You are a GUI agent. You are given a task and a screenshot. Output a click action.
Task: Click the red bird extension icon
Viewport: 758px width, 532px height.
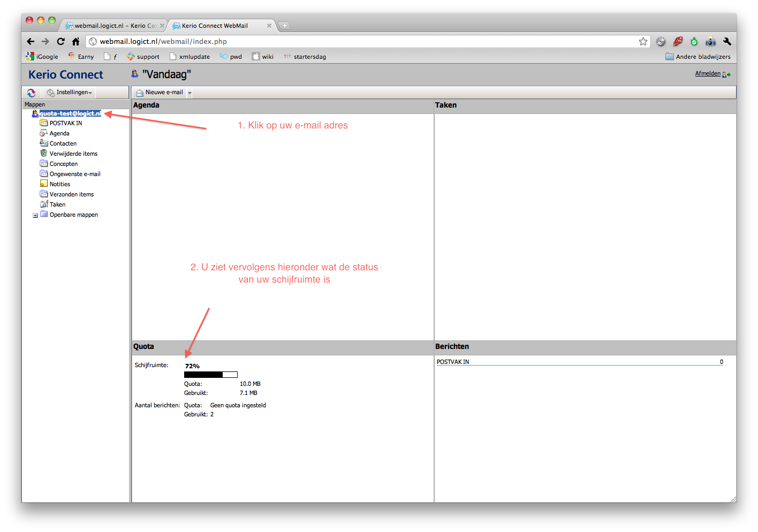click(678, 42)
